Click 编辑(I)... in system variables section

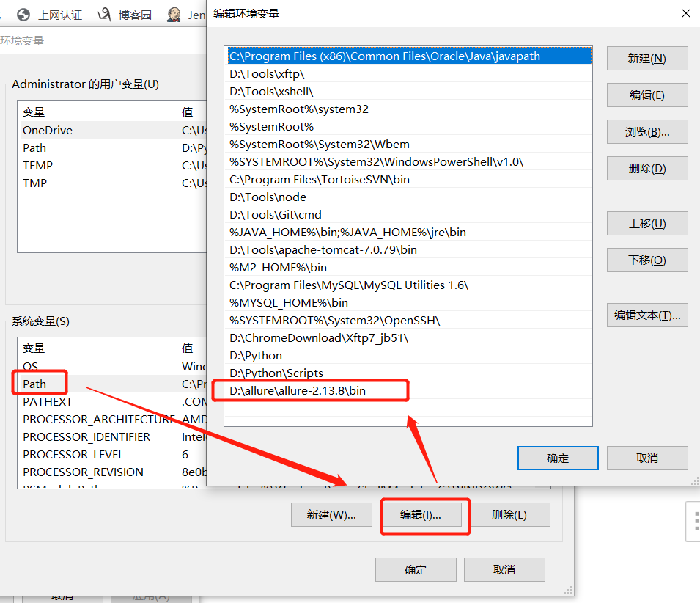pyautogui.click(x=421, y=514)
